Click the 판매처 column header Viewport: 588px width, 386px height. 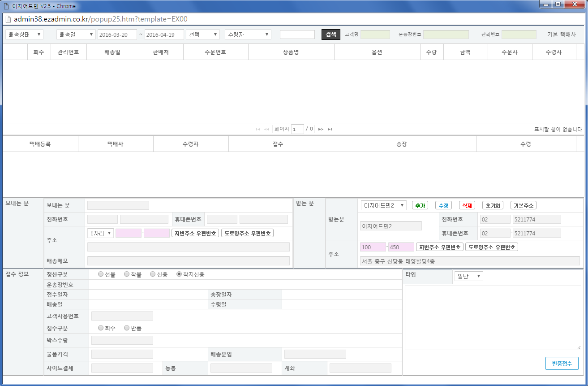pyautogui.click(x=161, y=52)
